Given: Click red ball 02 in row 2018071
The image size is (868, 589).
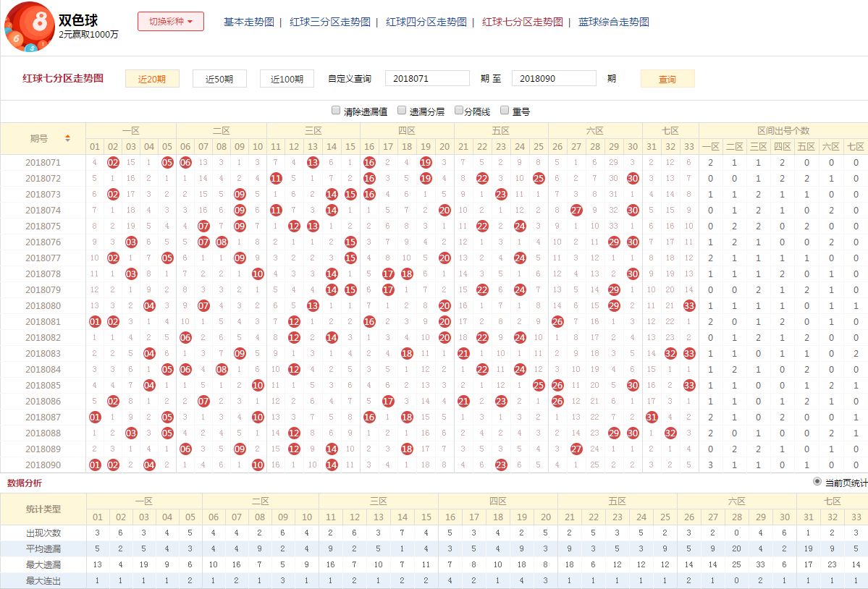Looking at the screenshot, I should pyautogui.click(x=113, y=163).
